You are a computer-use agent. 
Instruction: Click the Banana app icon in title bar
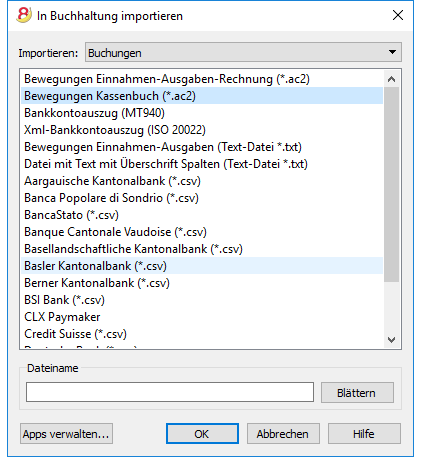(x=24, y=15)
